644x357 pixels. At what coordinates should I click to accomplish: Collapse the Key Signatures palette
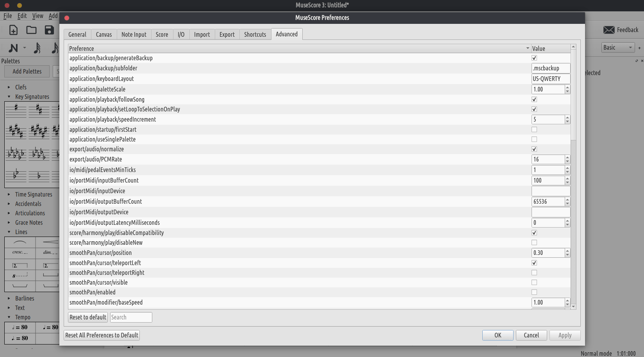tap(9, 97)
